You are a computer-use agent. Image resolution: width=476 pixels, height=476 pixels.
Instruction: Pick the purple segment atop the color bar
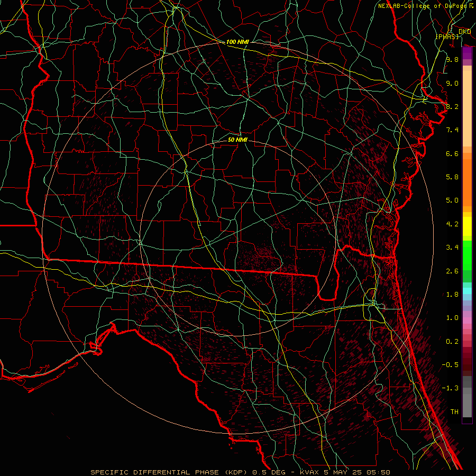[x=467, y=53]
